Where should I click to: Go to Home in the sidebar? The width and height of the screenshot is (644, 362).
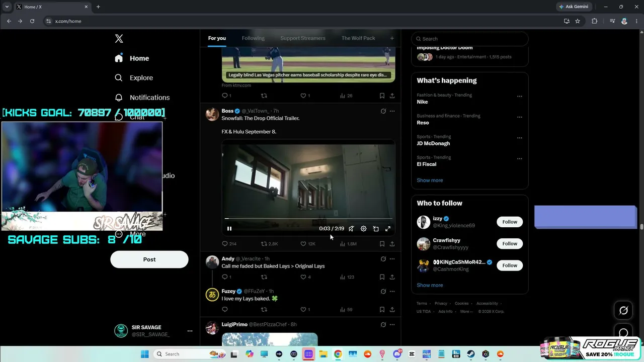(x=132, y=58)
